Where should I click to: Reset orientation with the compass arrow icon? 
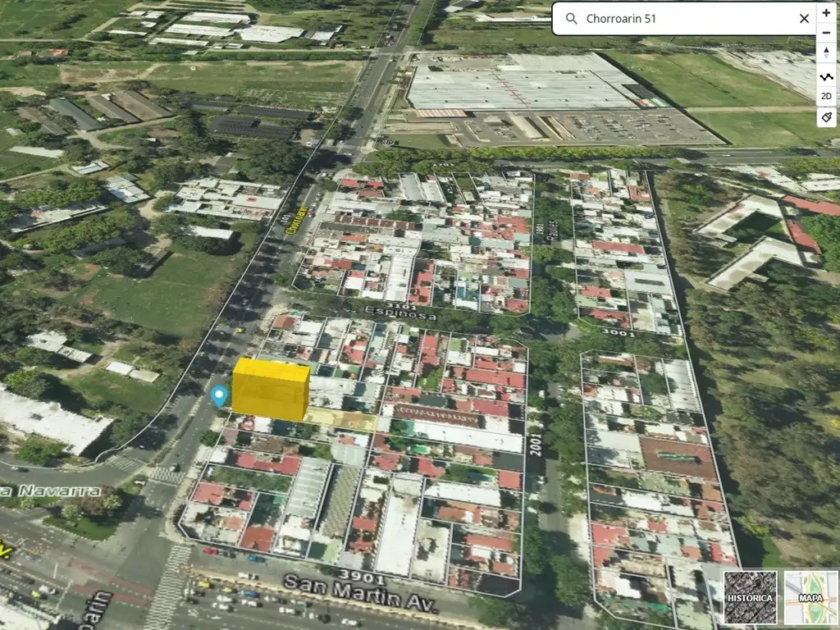coord(826,54)
